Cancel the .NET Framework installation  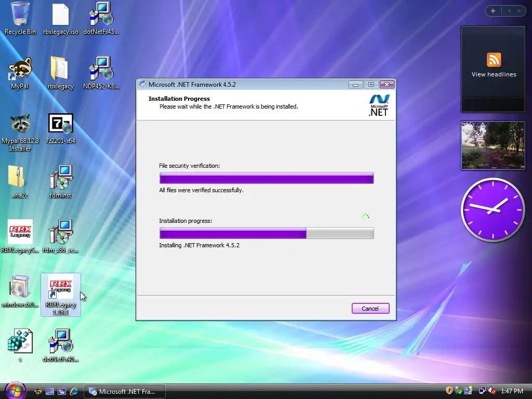click(x=370, y=309)
